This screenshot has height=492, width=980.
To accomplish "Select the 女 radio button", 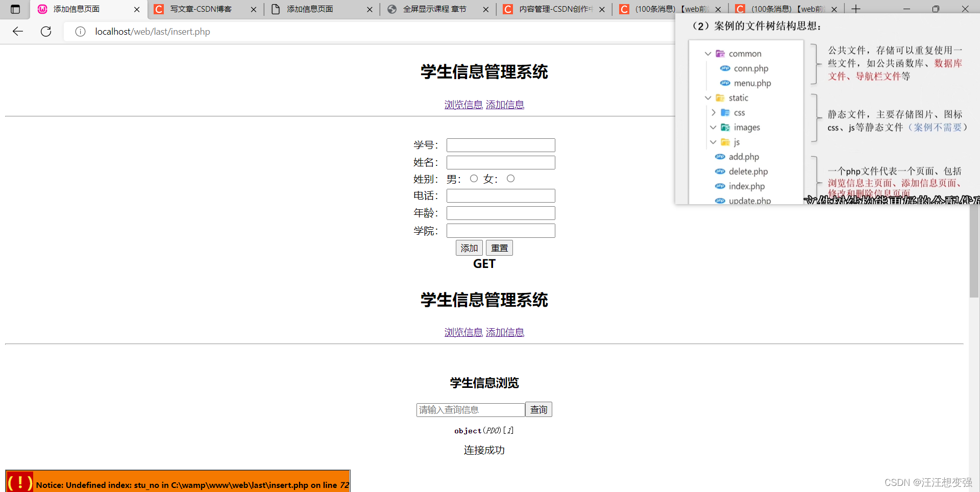I will [510, 178].
